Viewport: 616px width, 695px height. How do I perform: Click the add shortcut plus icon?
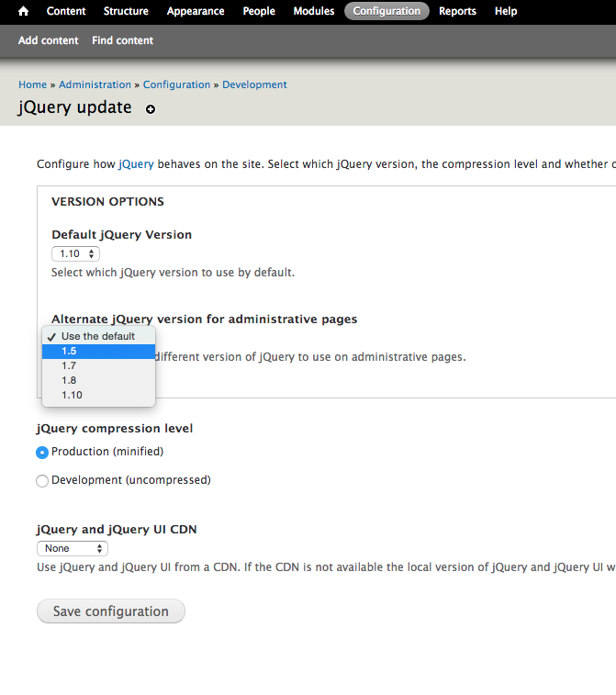pyautogui.click(x=151, y=109)
